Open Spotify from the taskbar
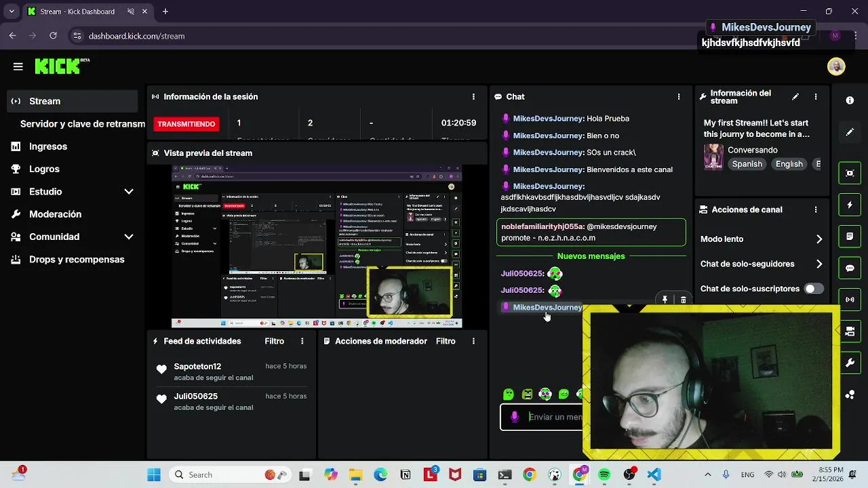Viewport: 868px width, 488px height. coord(604,475)
